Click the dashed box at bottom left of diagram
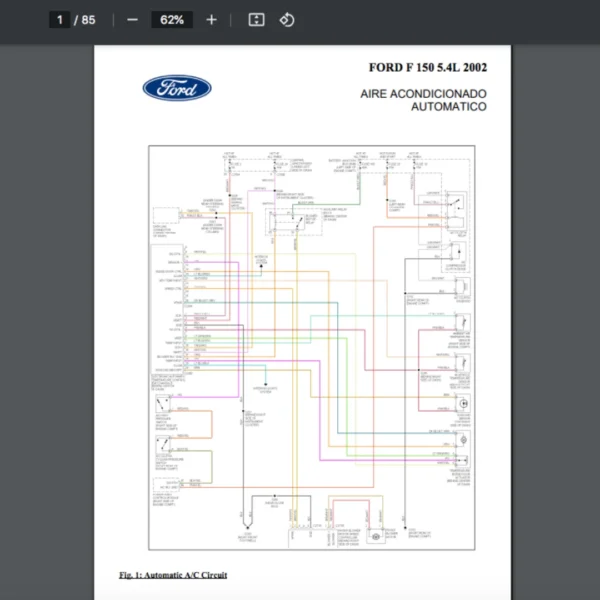Viewport: 600px width, 600px height. 166,489
